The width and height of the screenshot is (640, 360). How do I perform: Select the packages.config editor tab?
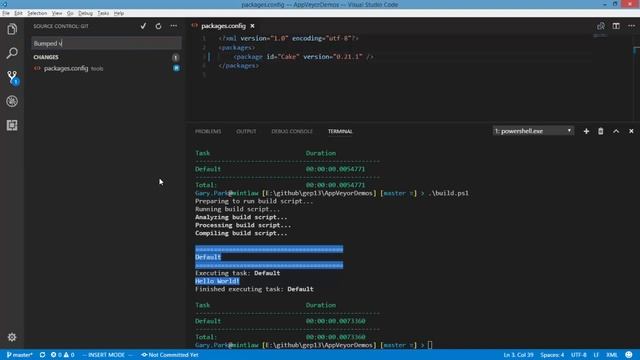point(223,26)
